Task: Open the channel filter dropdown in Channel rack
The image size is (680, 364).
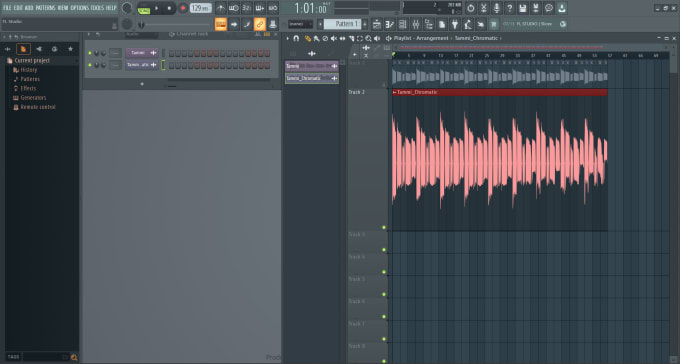Action: point(142,34)
